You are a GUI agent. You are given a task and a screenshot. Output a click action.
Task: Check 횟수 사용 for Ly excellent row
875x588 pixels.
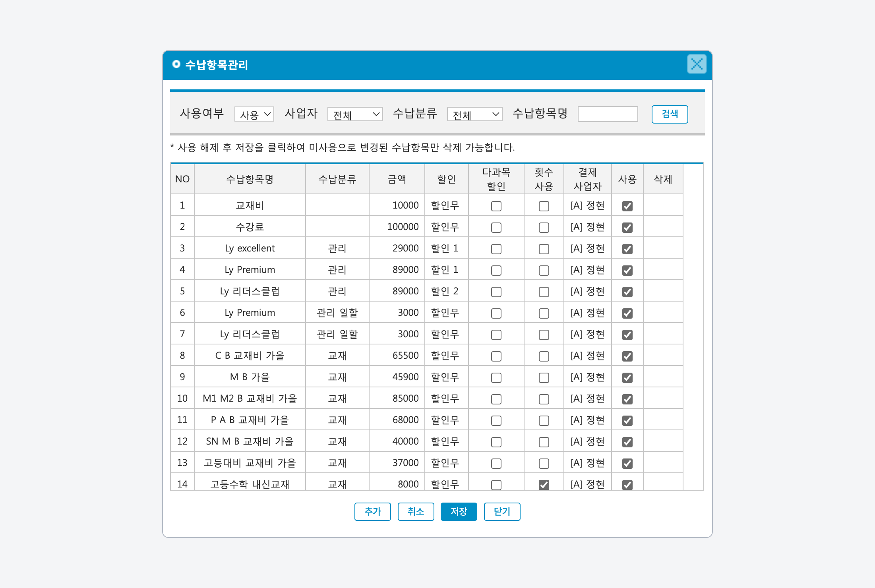click(x=544, y=249)
